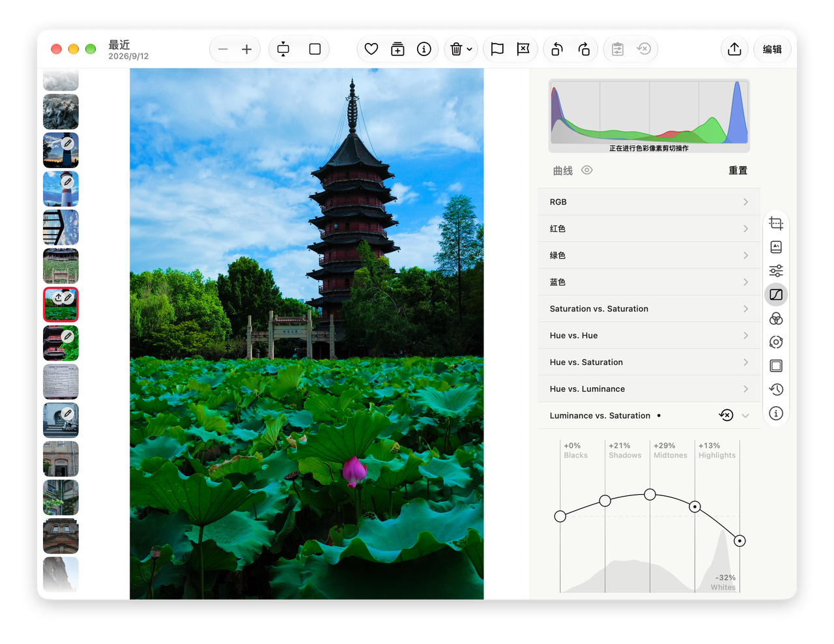The height and width of the screenshot is (644, 834).
Task: Open the 红色 curve row
Action: click(650, 229)
